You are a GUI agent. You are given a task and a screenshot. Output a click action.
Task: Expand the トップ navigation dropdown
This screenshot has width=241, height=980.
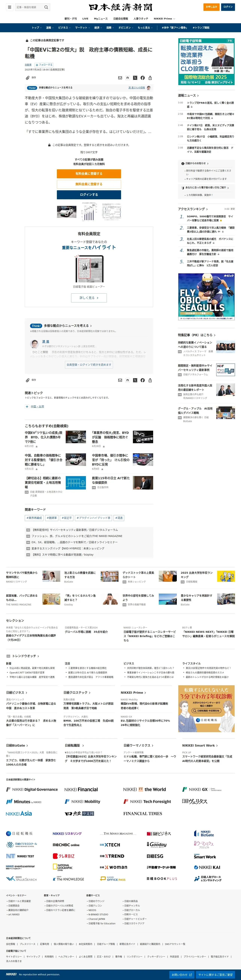[37, 28]
